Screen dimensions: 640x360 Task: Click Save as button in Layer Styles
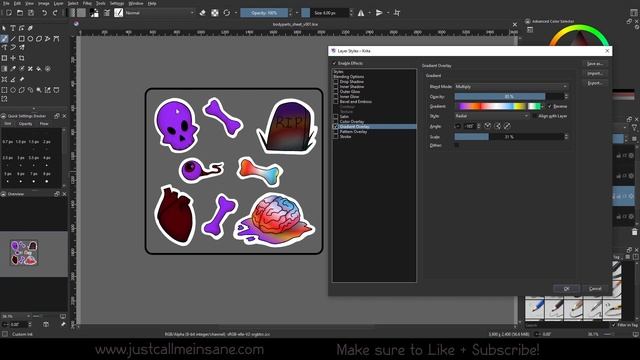pos(595,64)
